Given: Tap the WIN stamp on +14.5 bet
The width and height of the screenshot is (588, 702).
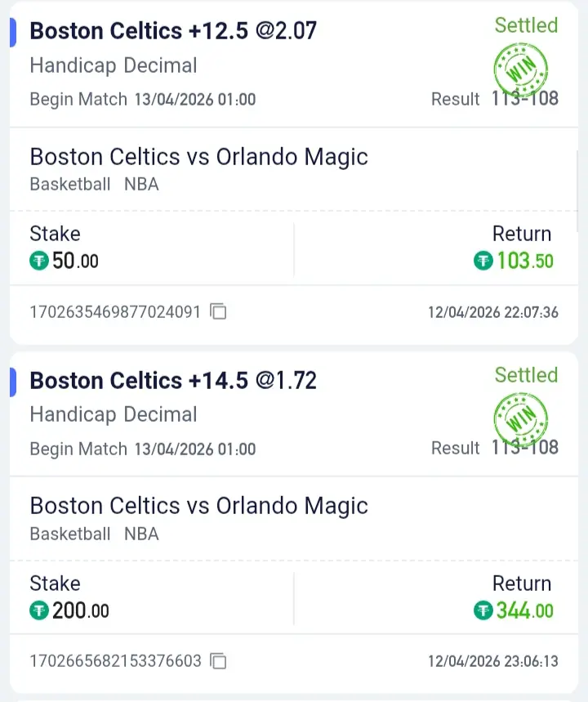Looking at the screenshot, I should tap(520, 418).
